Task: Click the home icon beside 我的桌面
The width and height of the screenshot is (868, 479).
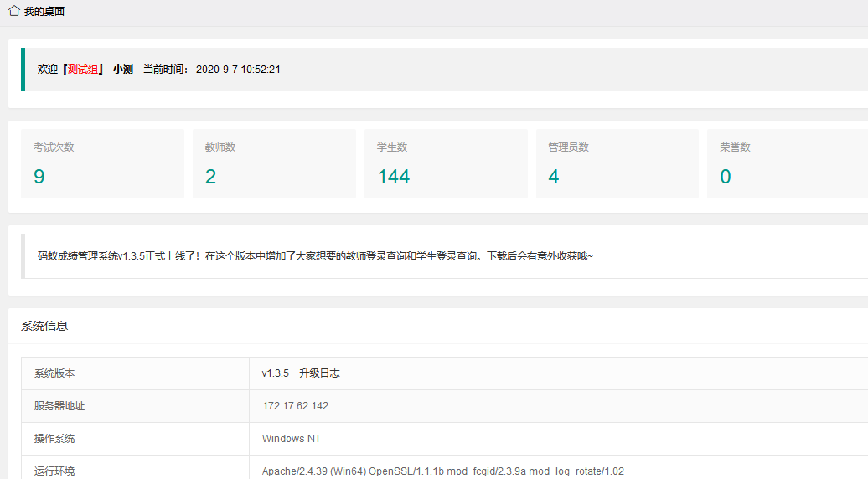Action: point(14,11)
